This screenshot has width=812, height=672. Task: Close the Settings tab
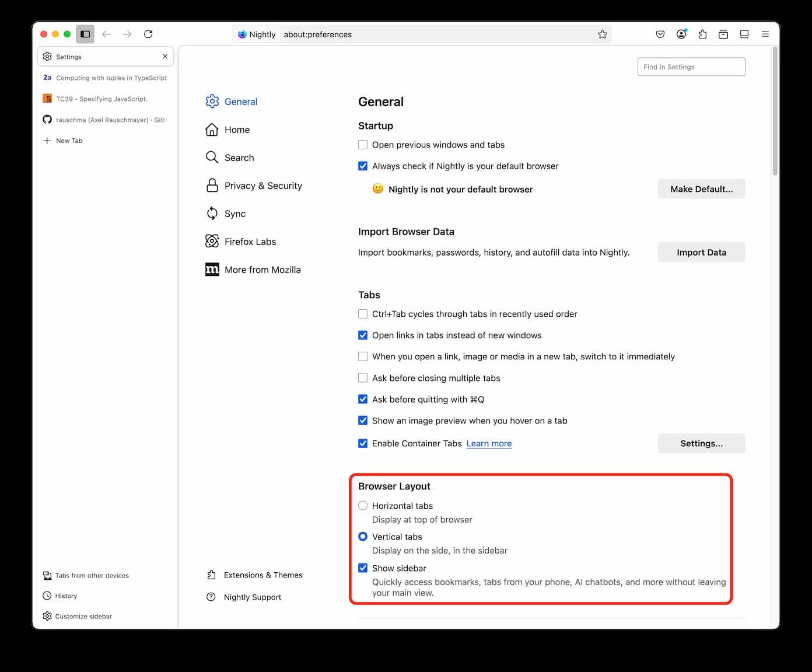165,57
